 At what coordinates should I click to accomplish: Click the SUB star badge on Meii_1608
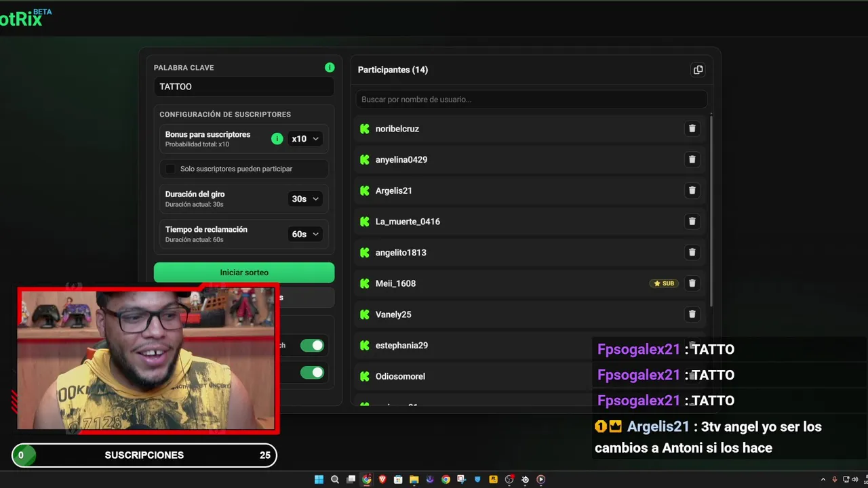coord(664,283)
